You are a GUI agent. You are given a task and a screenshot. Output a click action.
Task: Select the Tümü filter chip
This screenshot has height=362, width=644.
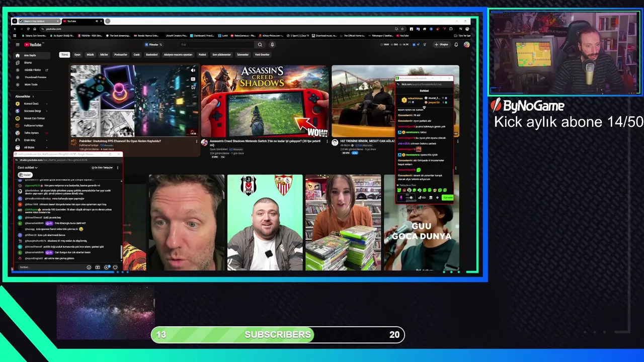click(64, 55)
